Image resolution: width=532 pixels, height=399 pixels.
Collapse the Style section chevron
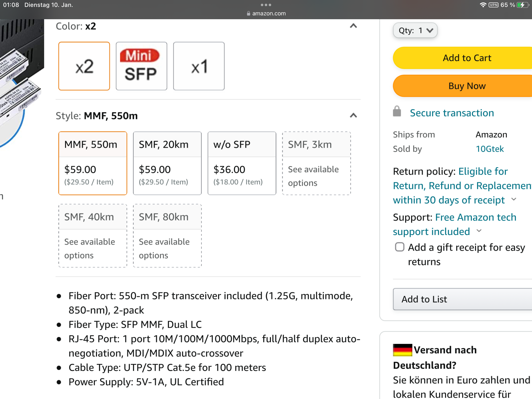click(353, 116)
